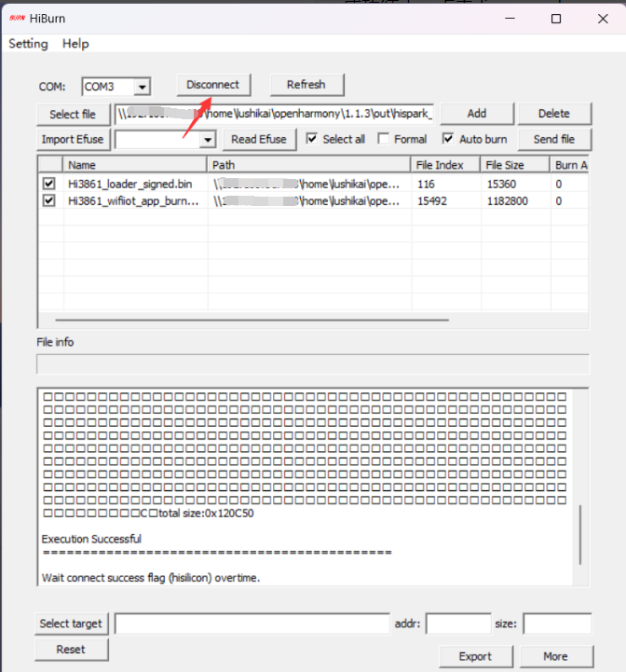Click the Send file button
The image size is (626, 672).
554,139
